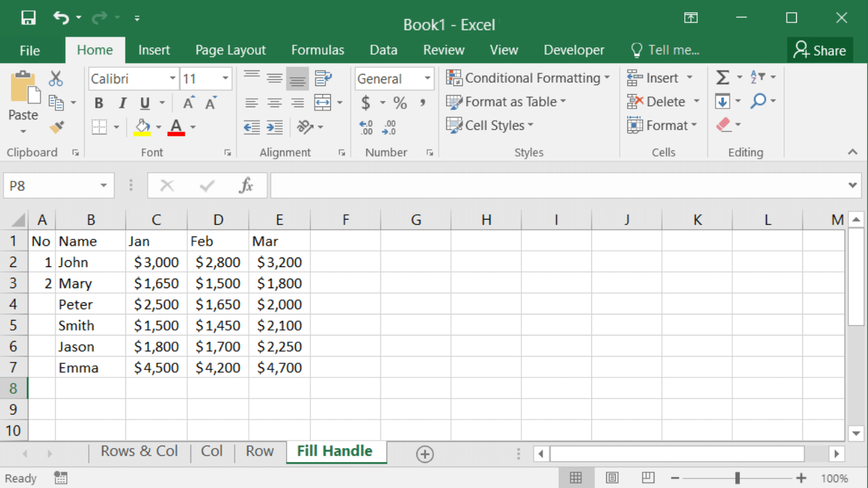
Task: Click the Name Box showing P8
Action: point(51,186)
